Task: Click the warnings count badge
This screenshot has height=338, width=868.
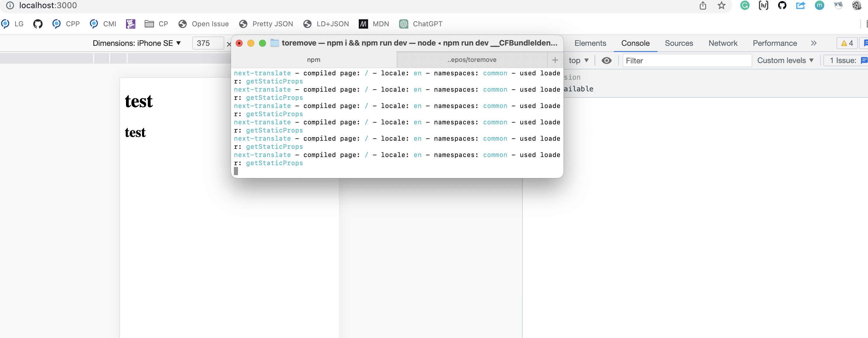Action: pos(847,43)
